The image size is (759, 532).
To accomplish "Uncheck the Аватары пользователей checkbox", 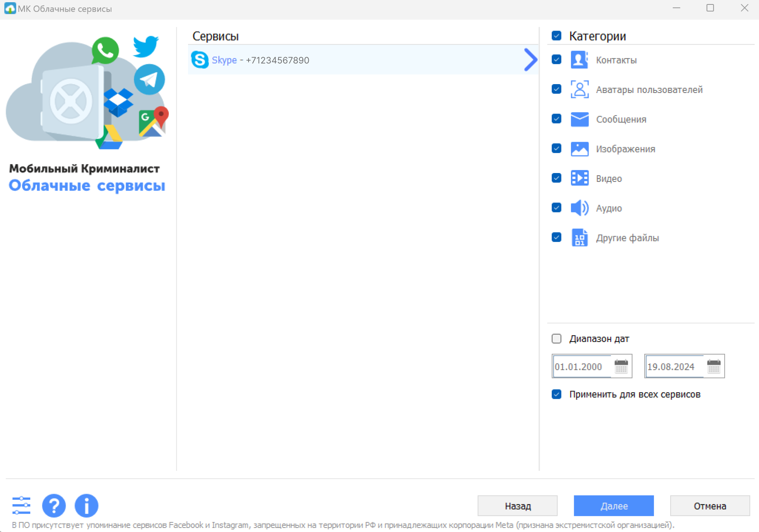I will point(556,89).
